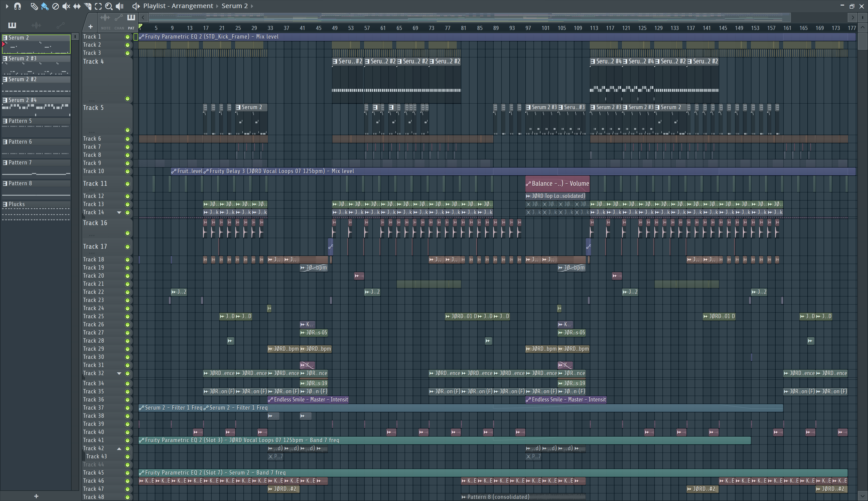Image resolution: width=868 pixels, height=501 pixels.
Task: Open menu icon of Serum 2 #4 pattern
Action: (x=5, y=100)
